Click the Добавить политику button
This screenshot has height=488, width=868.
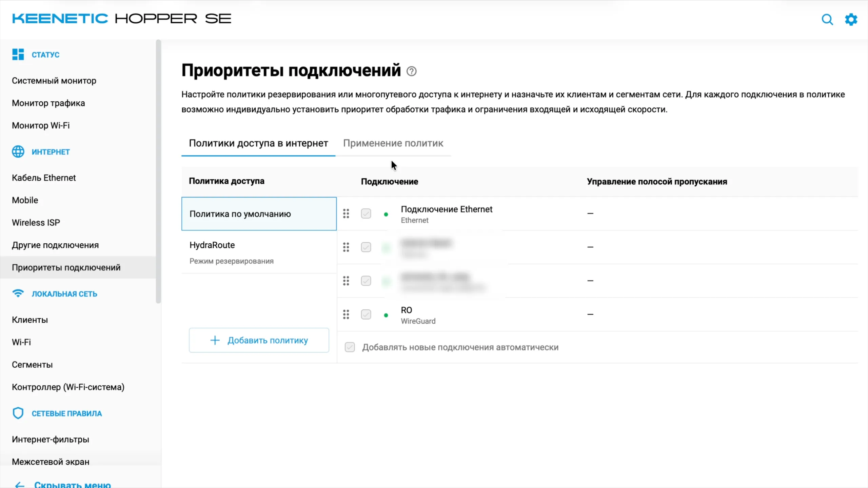click(x=259, y=340)
